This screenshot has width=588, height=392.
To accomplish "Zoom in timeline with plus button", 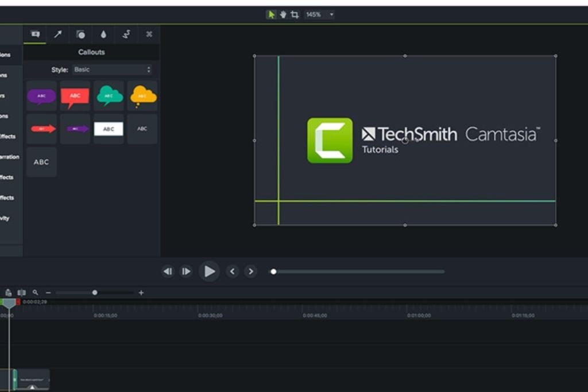I will click(141, 293).
